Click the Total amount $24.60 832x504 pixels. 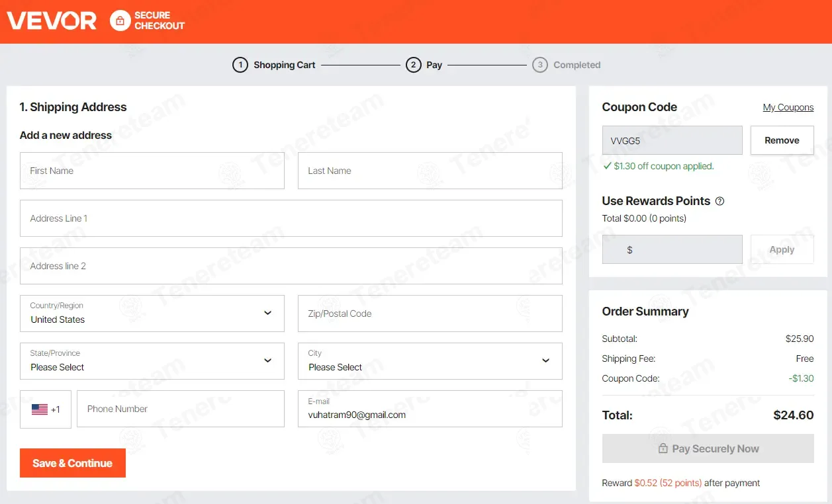click(x=794, y=415)
